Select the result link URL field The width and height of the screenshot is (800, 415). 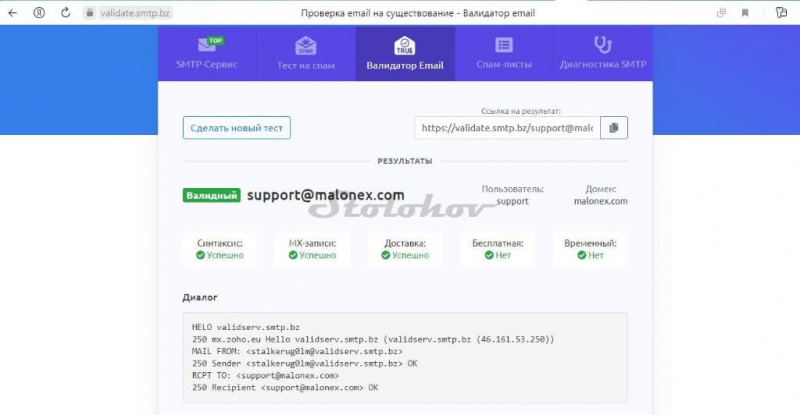[x=507, y=128]
